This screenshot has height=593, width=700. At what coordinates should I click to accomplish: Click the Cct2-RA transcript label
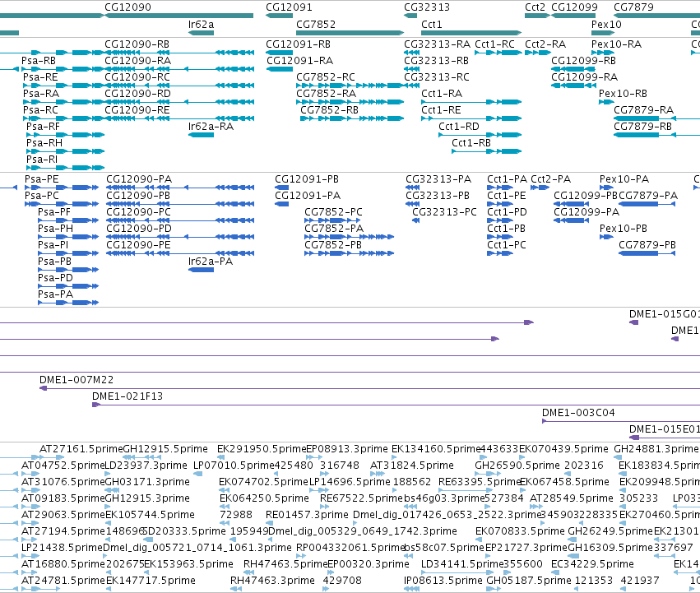tap(545, 44)
